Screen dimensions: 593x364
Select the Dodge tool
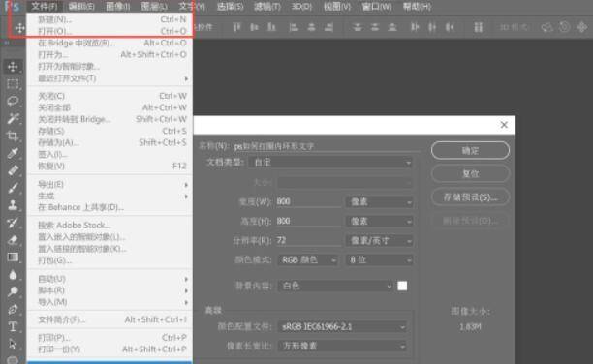click(13, 291)
